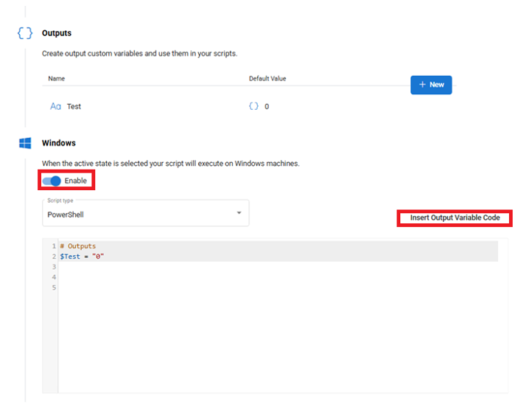Click line number 5 in editor gutter
532x404 pixels.
tap(54, 288)
